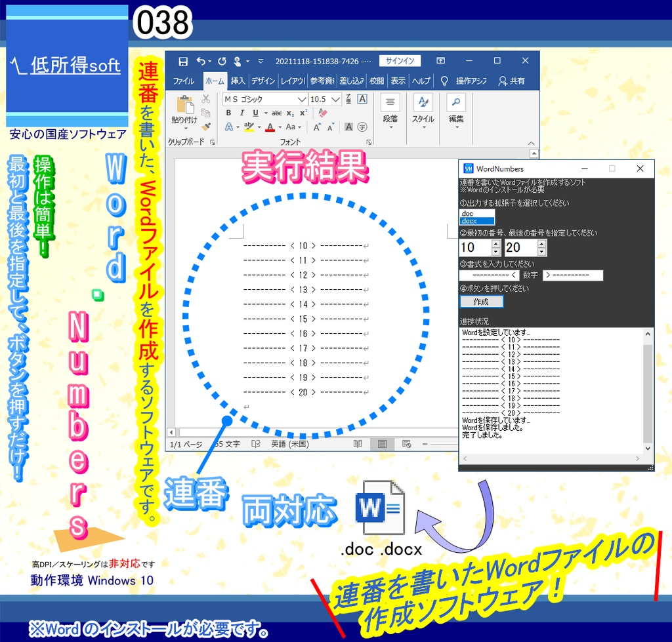Switch to the 挿入 ribbon tab
The height and width of the screenshot is (642, 672).
pos(238,81)
